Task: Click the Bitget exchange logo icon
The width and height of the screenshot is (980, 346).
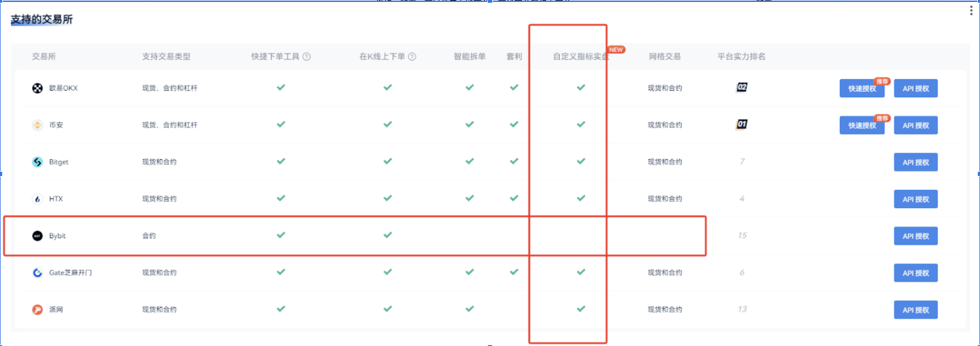Action: click(x=37, y=162)
